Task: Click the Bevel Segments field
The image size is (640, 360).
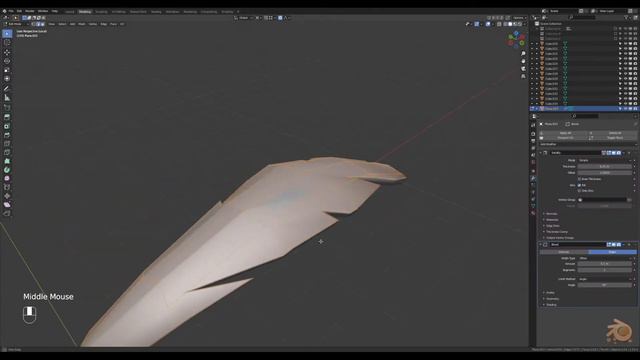Action: point(604,270)
